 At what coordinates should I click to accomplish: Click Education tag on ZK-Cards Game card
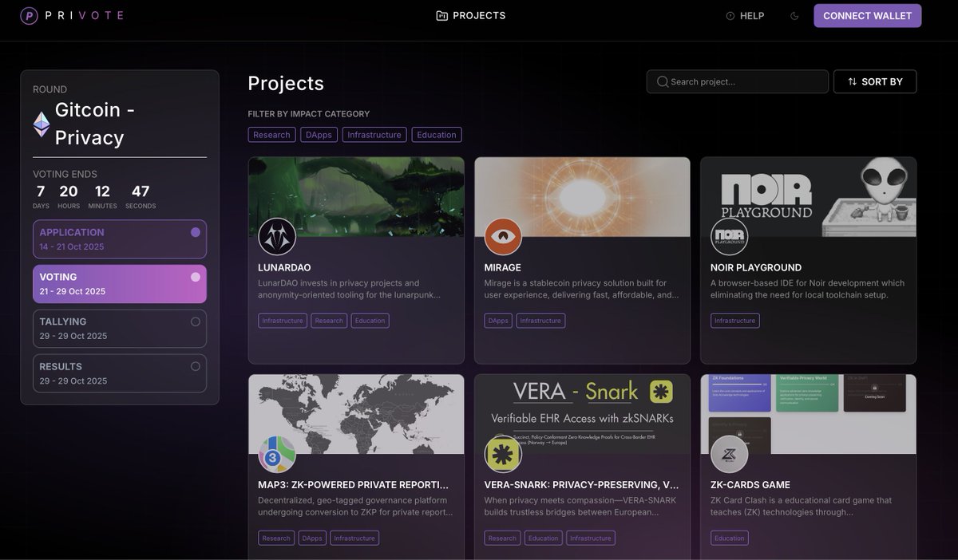pos(729,538)
